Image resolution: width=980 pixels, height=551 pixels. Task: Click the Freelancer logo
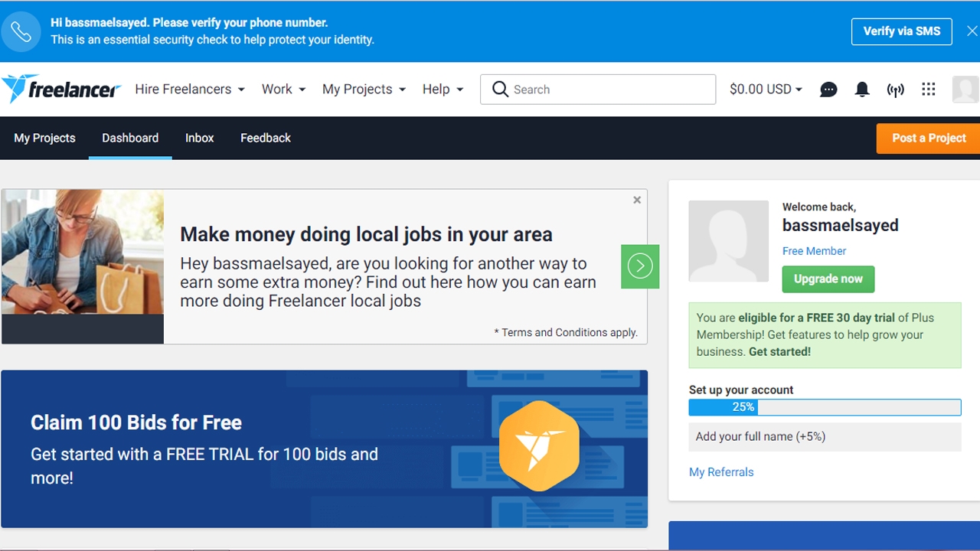pyautogui.click(x=61, y=89)
